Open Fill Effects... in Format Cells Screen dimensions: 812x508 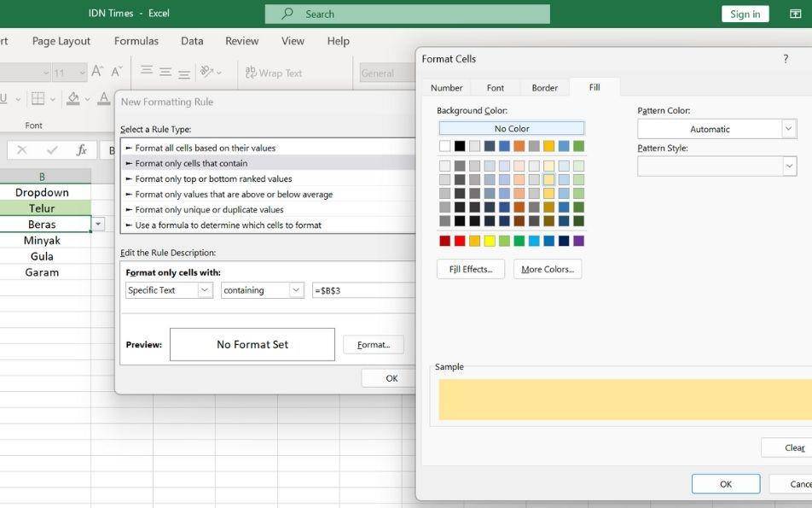point(471,269)
